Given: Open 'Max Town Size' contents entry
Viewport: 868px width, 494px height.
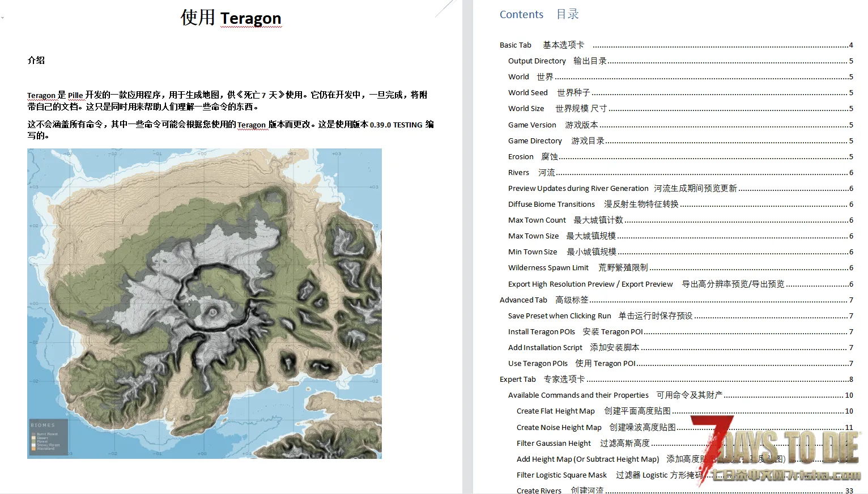Looking at the screenshot, I should (x=680, y=236).
